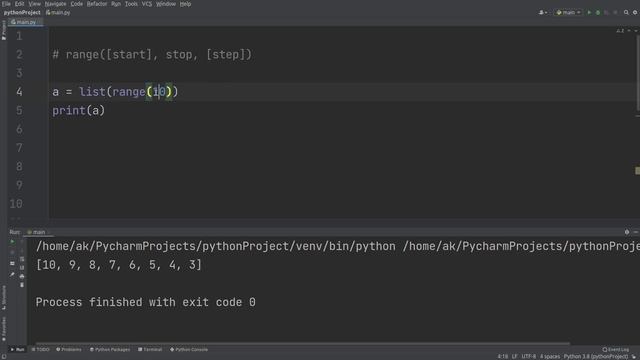The width and height of the screenshot is (640, 360).
Task: Click the horizontal scrollbar in Run console
Action: tap(302, 344)
